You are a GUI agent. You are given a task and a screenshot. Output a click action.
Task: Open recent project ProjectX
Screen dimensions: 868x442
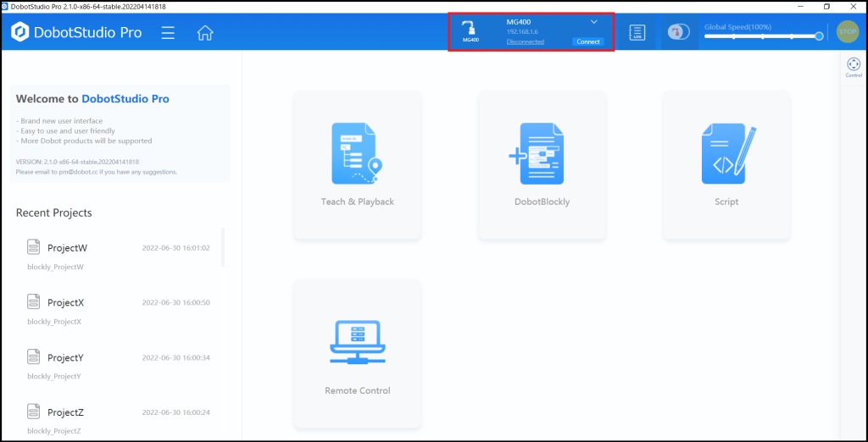click(119, 310)
